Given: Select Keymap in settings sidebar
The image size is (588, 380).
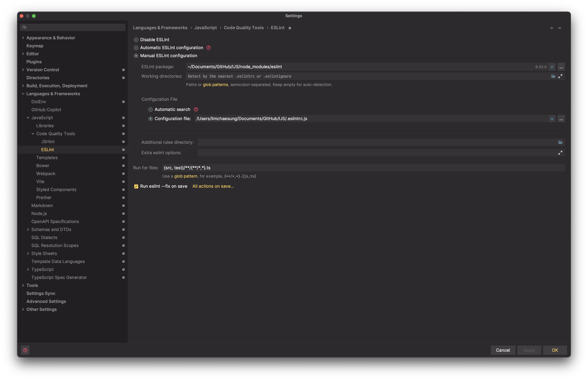Looking at the screenshot, I should [x=35, y=46].
